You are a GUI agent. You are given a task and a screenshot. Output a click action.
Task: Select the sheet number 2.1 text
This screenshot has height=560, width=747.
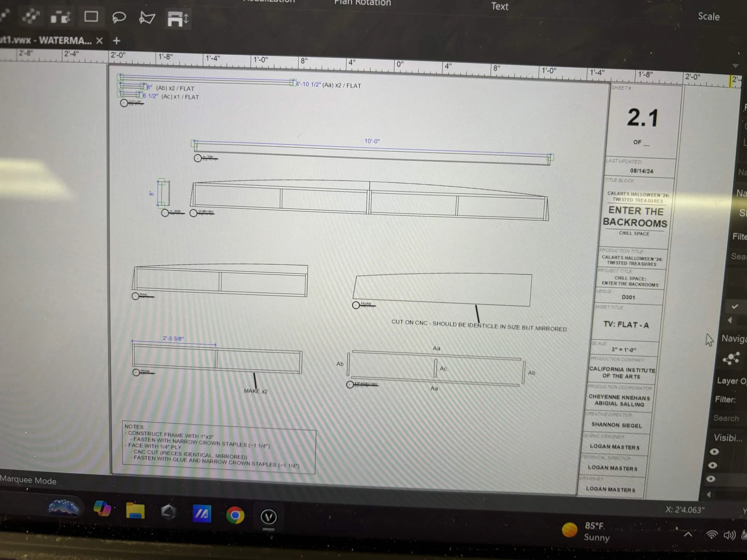pos(643,118)
